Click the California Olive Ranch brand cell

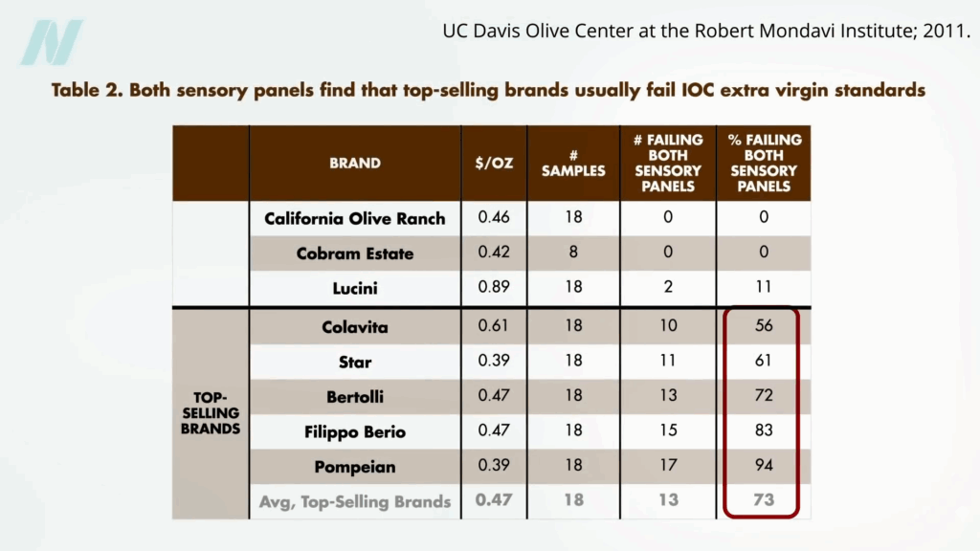(354, 218)
